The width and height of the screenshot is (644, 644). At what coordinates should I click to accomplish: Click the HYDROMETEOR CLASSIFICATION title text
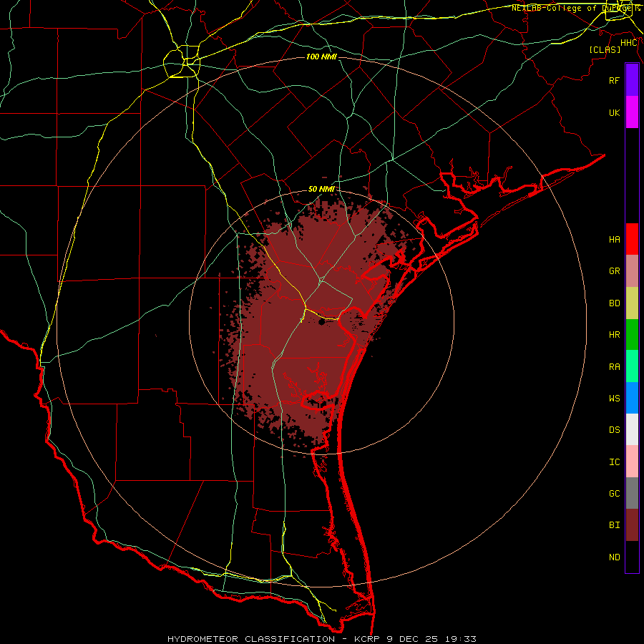coord(251,639)
